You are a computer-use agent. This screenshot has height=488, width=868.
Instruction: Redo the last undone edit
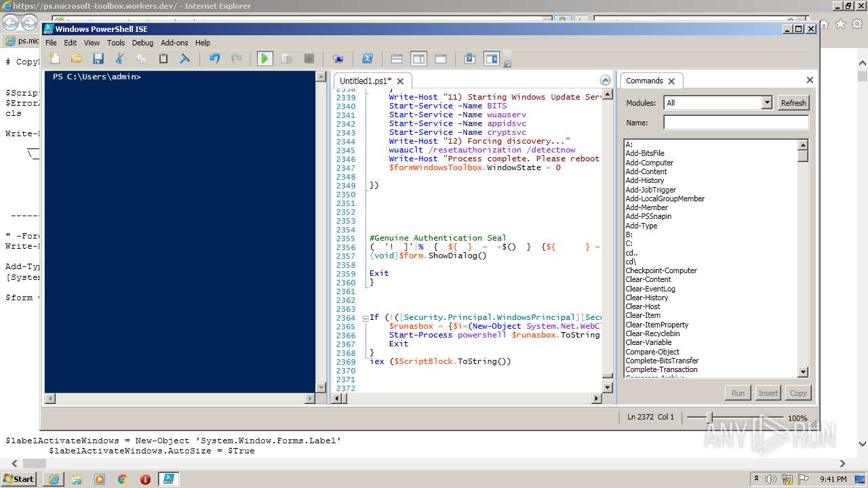236,59
